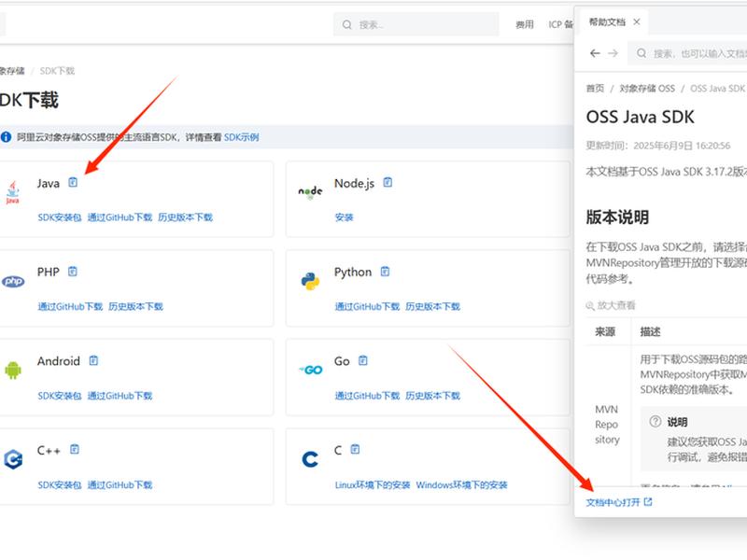Open C++ 通过GitHub下载 link
Viewport: 747px width, 560px height.
tap(120, 485)
